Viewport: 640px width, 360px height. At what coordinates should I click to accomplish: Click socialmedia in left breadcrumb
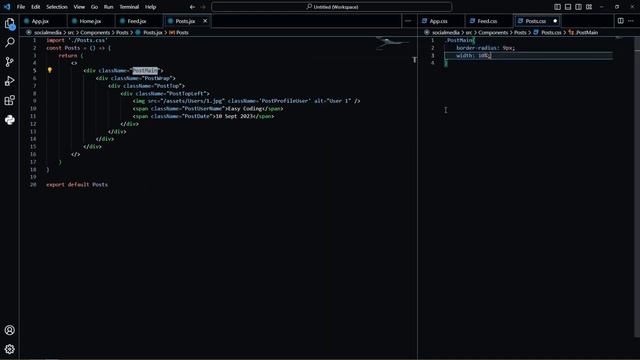click(x=48, y=32)
